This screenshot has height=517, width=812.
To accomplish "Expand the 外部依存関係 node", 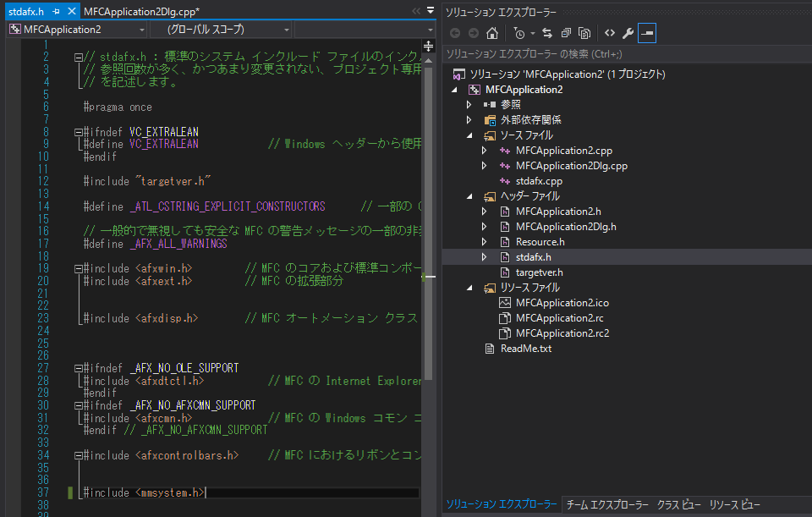I will [469, 120].
